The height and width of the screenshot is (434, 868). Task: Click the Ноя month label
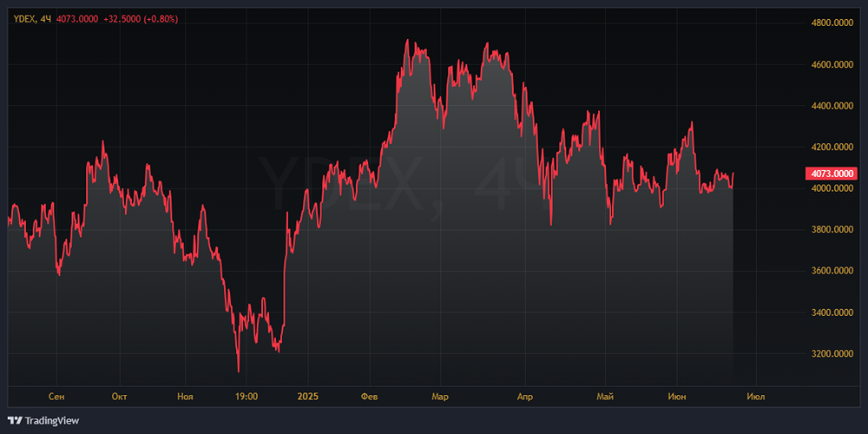(x=185, y=397)
